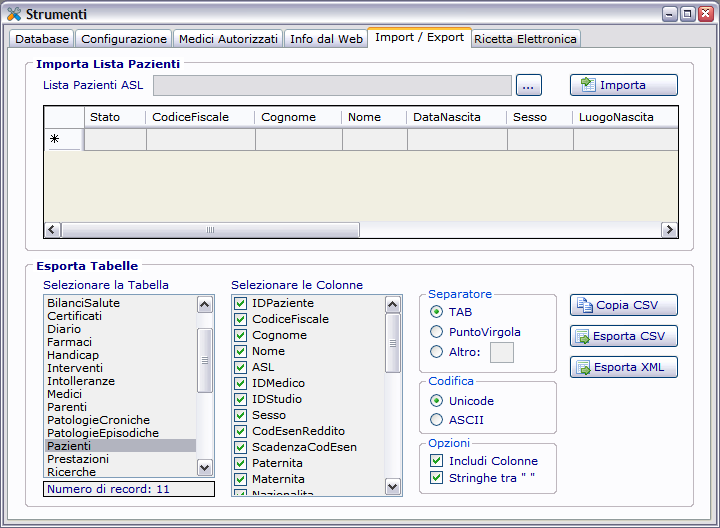The image size is (720, 528).
Task: Open the Ricetta Elettronica tab
Action: 525,39
